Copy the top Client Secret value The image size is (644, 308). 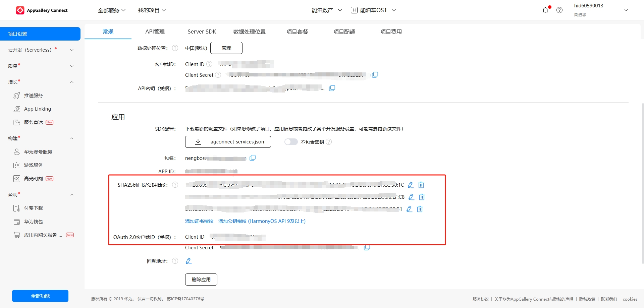point(375,74)
